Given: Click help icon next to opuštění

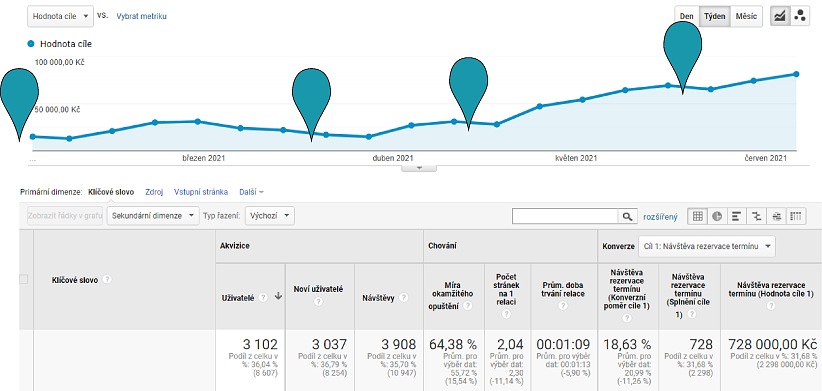Looking at the screenshot, I should (x=467, y=307).
